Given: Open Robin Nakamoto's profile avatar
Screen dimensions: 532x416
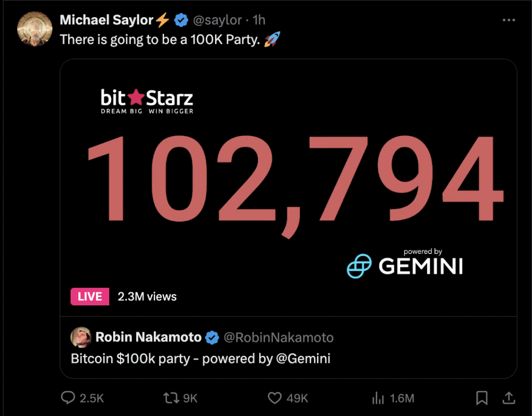Looking at the screenshot, I should pyautogui.click(x=81, y=338).
